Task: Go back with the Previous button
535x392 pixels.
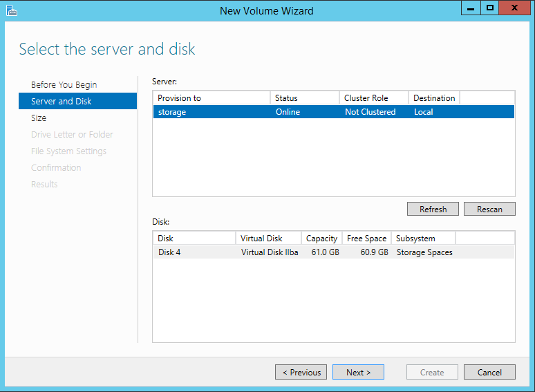Action: pyautogui.click(x=301, y=372)
